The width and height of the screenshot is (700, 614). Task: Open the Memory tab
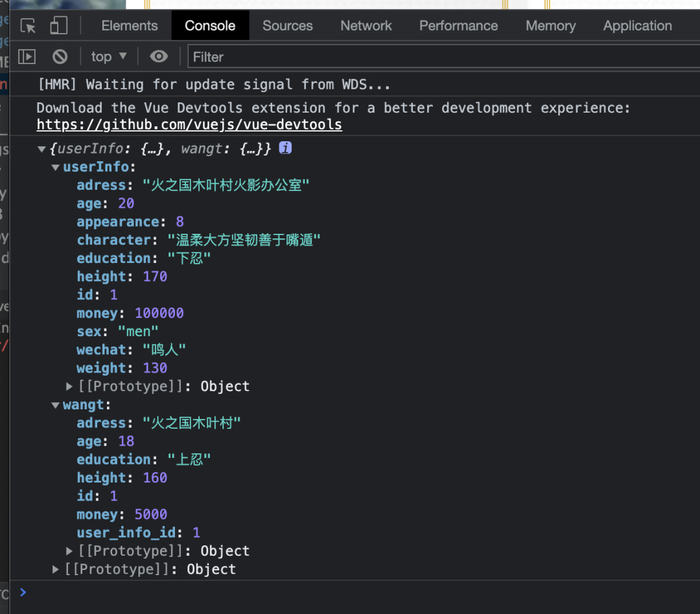click(x=550, y=25)
